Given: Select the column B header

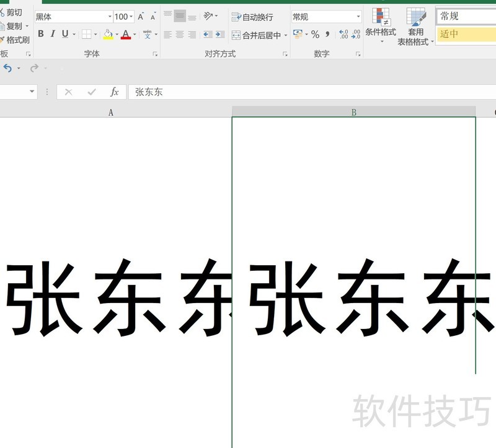Looking at the screenshot, I should tap(353, 112).
